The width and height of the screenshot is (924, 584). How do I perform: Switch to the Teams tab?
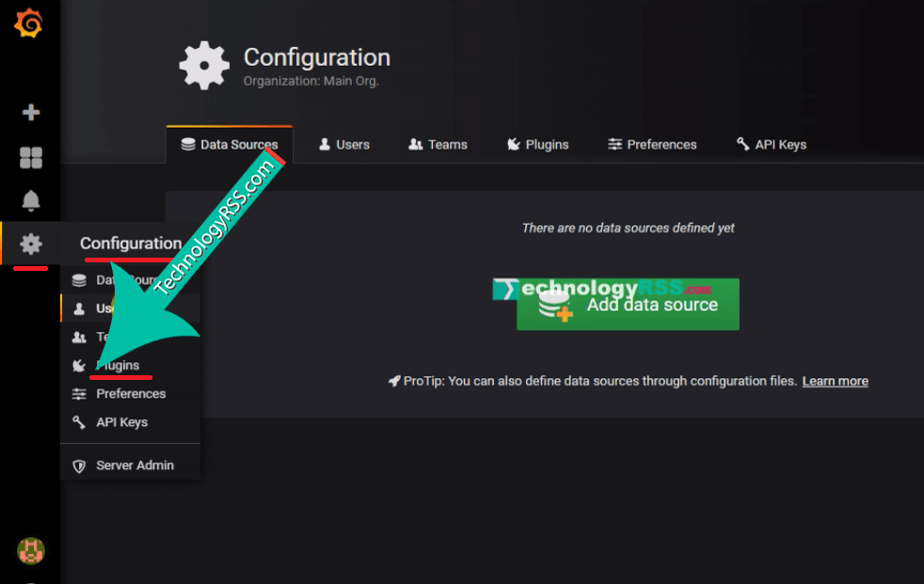click(x=438, y=145)
